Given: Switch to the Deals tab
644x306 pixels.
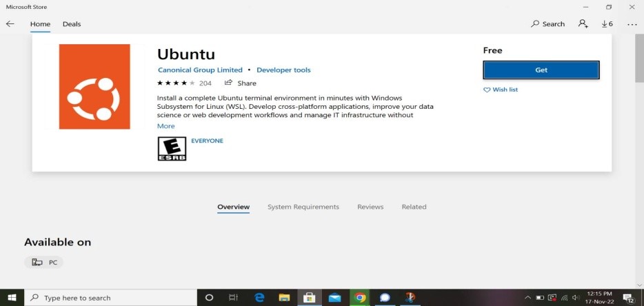Looking at the screenshot, I should pyautogui.click(x=72, y=24).
